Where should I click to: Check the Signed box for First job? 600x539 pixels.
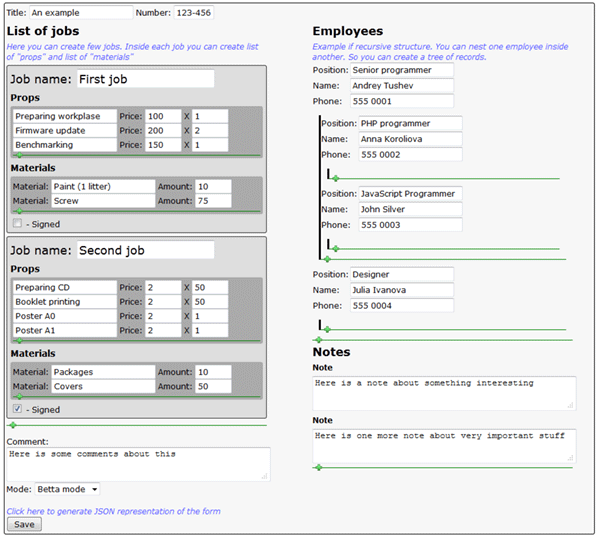point(17,223)
